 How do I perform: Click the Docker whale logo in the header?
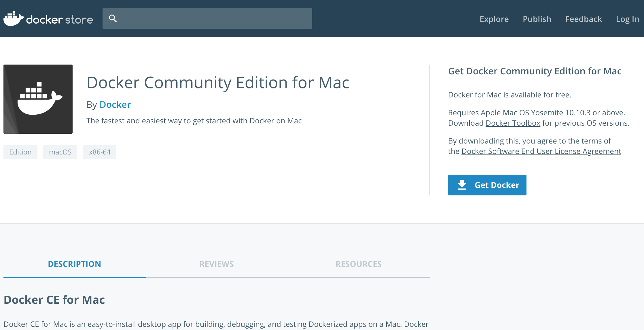14,18
